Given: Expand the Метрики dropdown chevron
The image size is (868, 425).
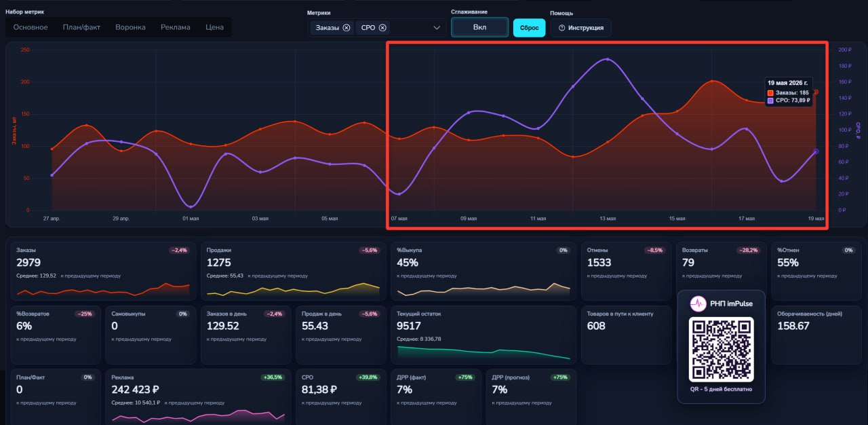Looking at the screenshot, I should tap(437, 28).
